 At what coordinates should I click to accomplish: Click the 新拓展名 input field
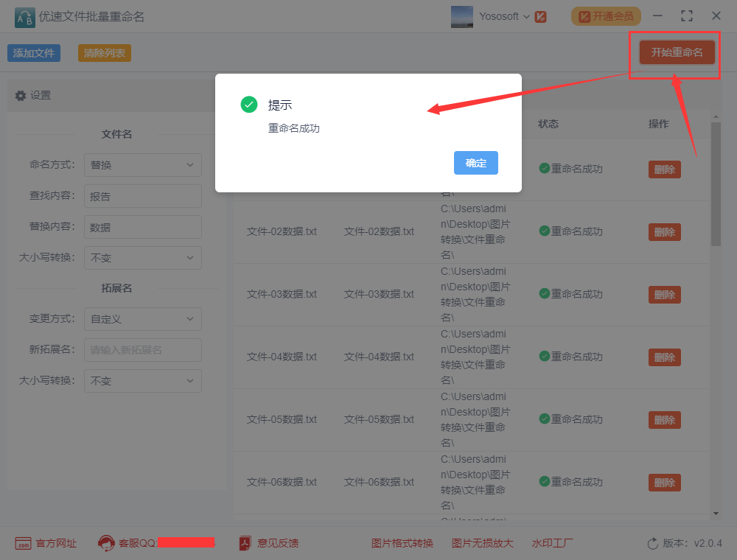pyautogui.click(x=143, y=350)
